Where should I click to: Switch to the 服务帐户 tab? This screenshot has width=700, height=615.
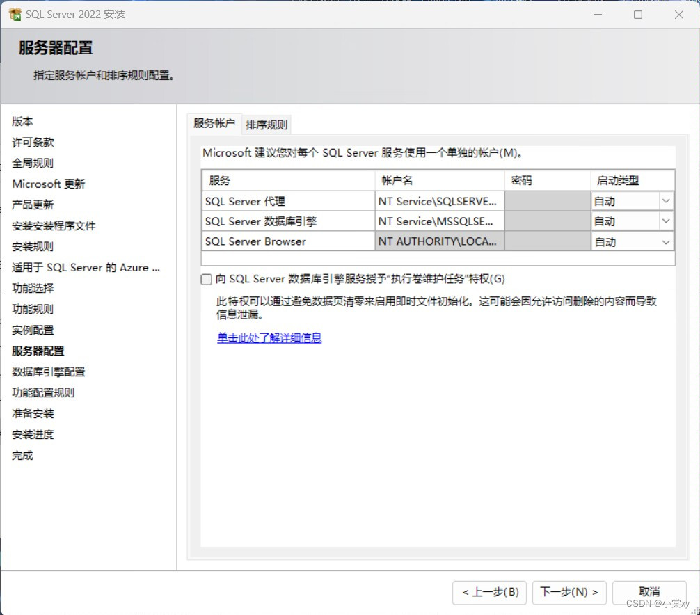(214, 123)
